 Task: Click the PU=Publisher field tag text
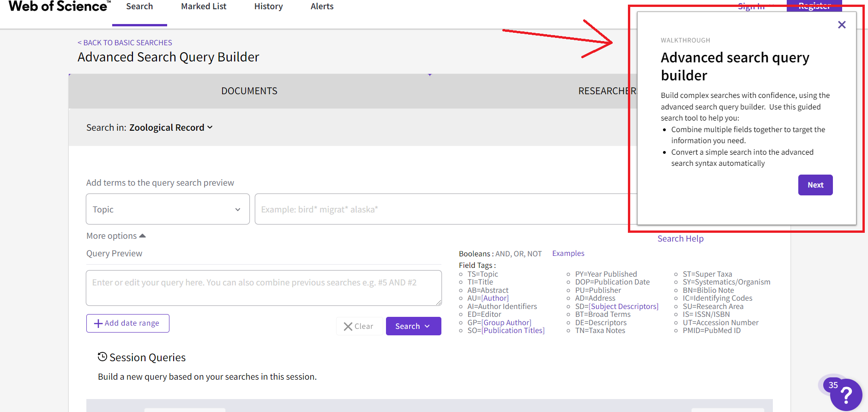pos(598,290)
